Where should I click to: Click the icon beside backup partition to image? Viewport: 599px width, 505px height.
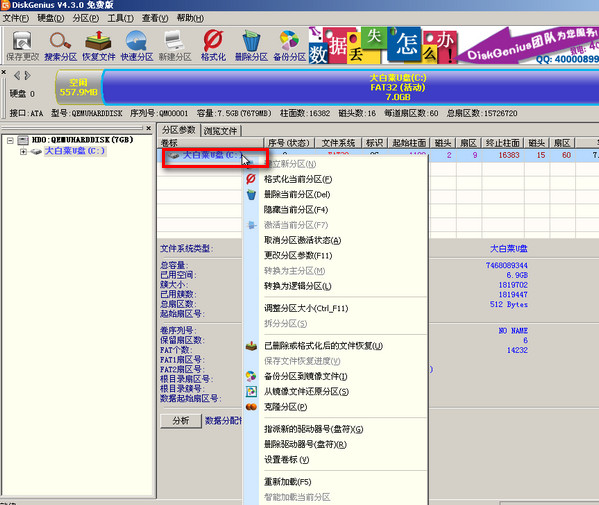(x=251, y=376)
